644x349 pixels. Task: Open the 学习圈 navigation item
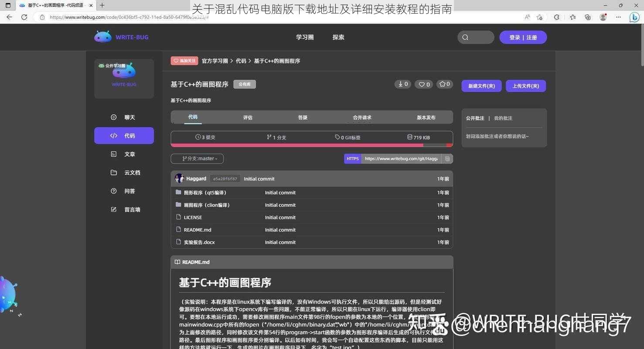click(x=305, y=38)
